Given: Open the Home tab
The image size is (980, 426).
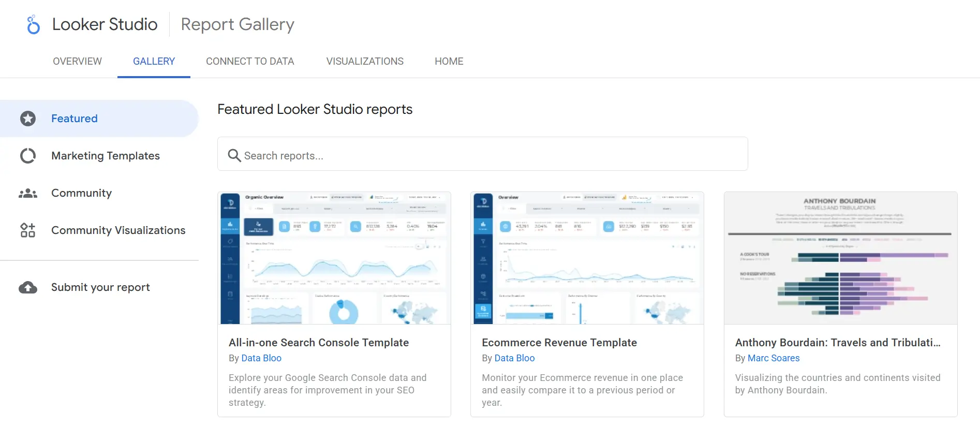Looking at the screenshot, I should click(x=449, y=61).
